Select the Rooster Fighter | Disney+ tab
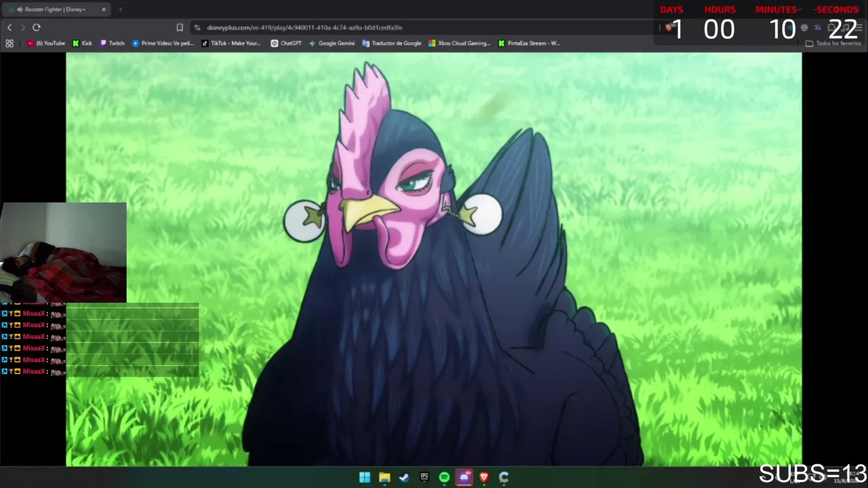Viewport: 868px width, 488px height. 57,9
